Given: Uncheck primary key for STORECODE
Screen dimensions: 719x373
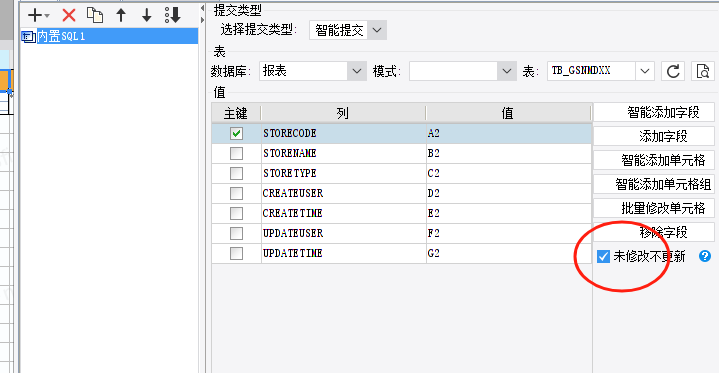Looking at the screenshot, I should coord(236,133).
